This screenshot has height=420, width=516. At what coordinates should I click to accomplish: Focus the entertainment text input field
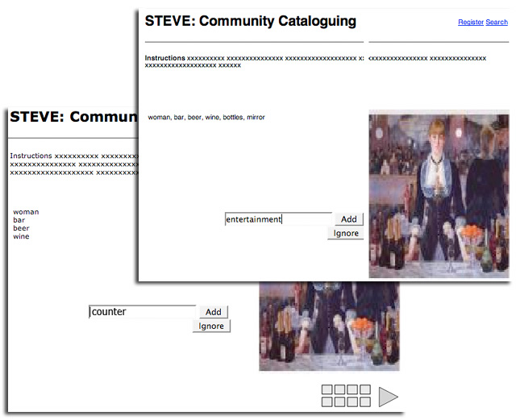pyautogui.click(x=278, y=219)
